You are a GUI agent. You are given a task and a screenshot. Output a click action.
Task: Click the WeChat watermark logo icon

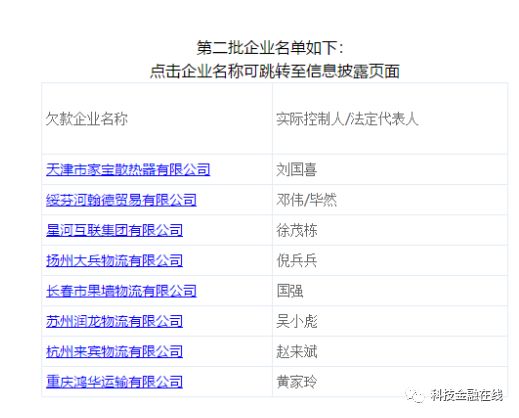pyautogui.click(x=414, y=395)
